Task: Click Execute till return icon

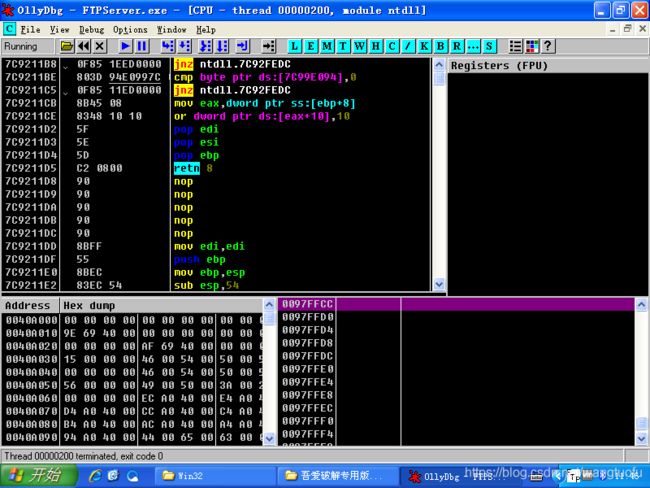Action: (x=243, y=46)
